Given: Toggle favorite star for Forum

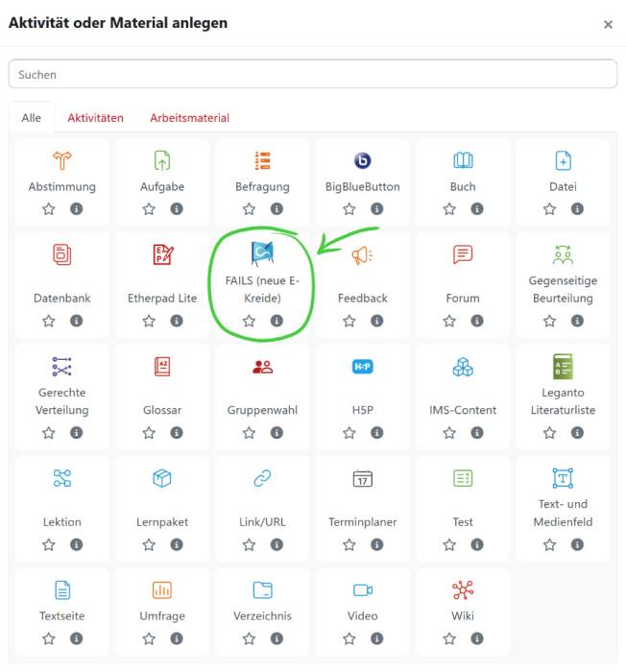Looking at the screenshot, I should click(449, 321).
